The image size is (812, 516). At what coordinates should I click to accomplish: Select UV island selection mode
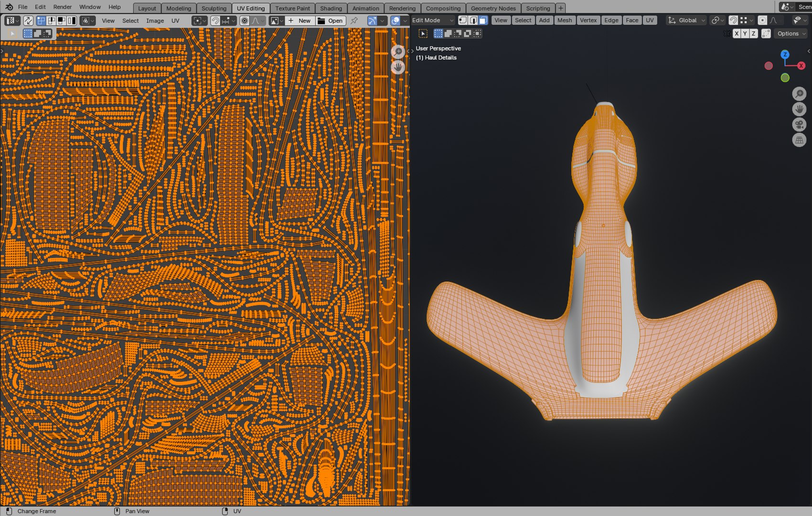pos(72,21)
